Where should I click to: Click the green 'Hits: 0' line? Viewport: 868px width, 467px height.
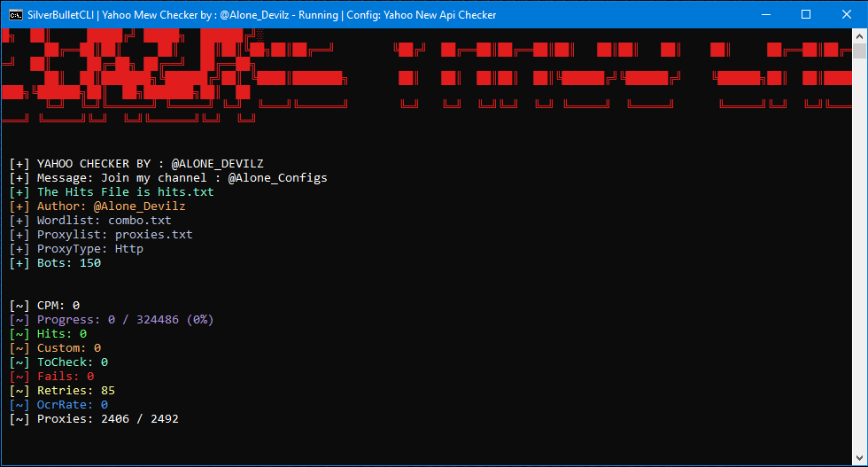(48, 334)
